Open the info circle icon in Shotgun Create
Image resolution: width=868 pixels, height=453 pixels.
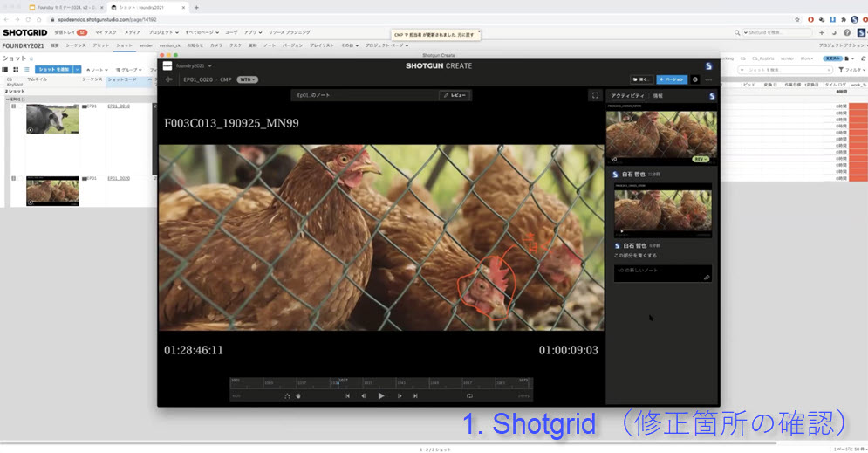pos(695,79)
